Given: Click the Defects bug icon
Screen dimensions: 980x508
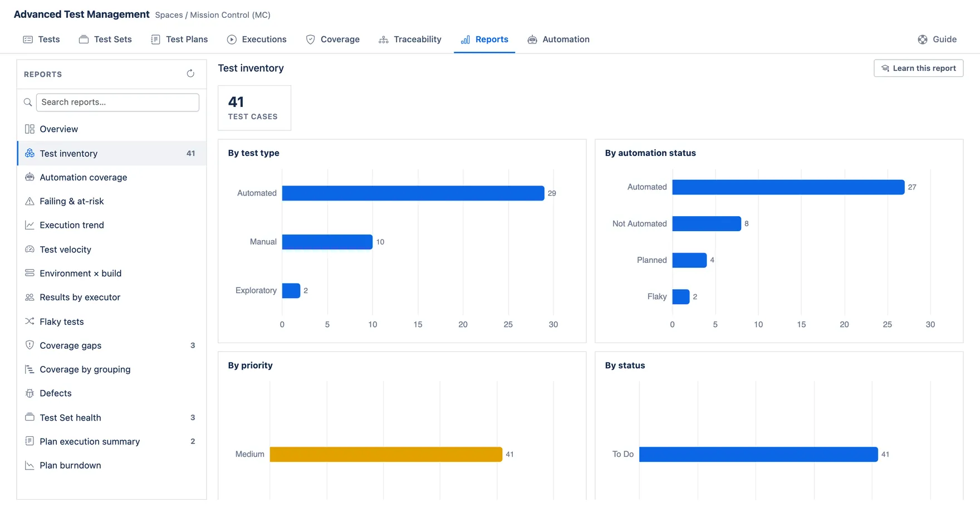Looking at the screenshot, I should (30, 393).
